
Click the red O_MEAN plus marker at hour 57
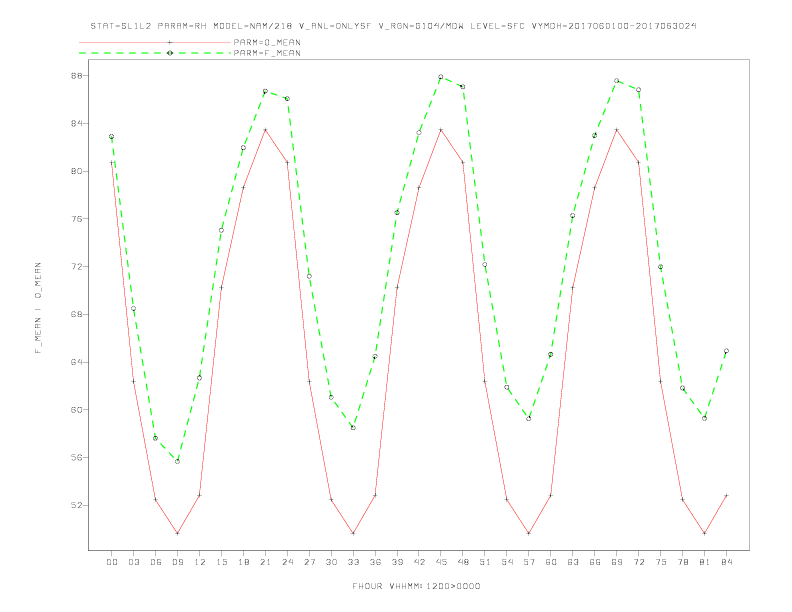[529, 533]
